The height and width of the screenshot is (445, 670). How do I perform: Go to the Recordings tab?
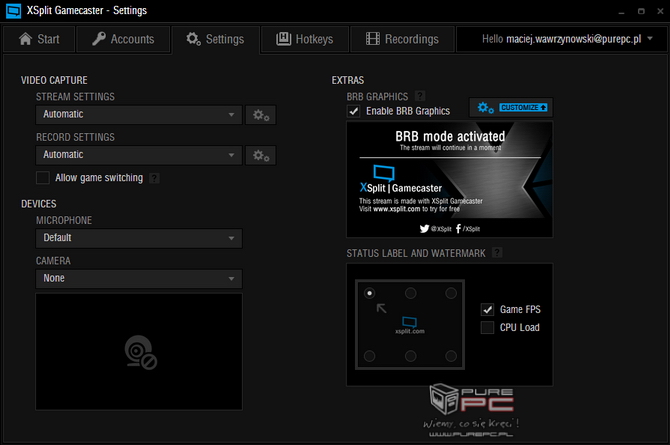tap(402, 39)
